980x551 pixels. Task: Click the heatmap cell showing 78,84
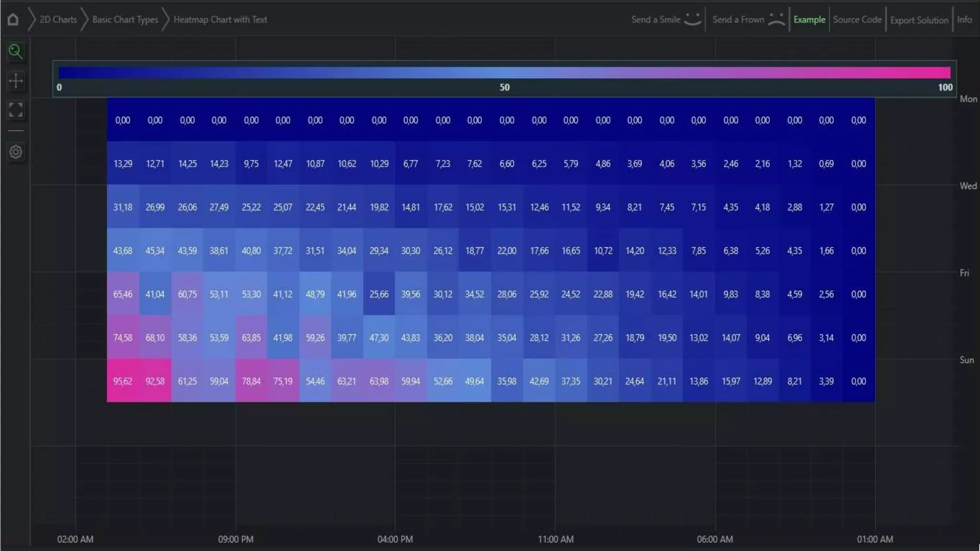[251, 381]
